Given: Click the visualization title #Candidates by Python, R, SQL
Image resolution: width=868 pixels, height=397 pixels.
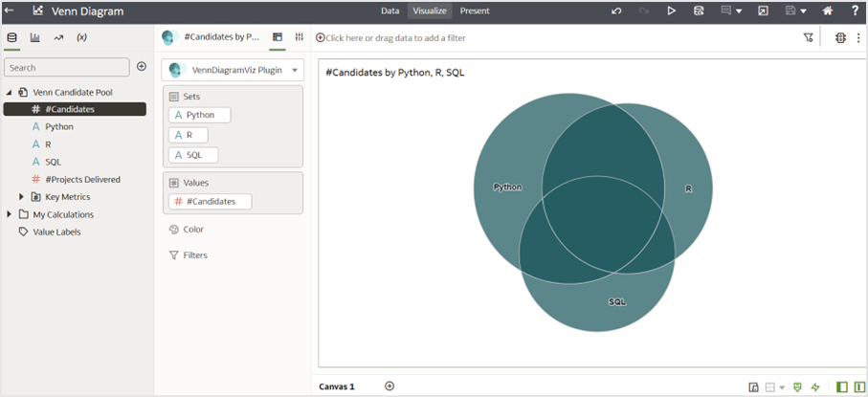Looking at the screenshot, I should click(395, 73).
